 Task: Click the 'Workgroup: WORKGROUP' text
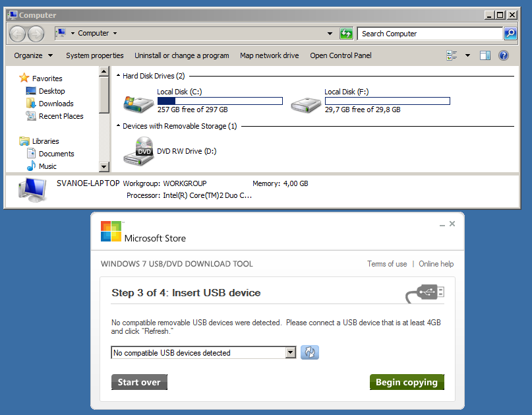click(x=165, y=183)
